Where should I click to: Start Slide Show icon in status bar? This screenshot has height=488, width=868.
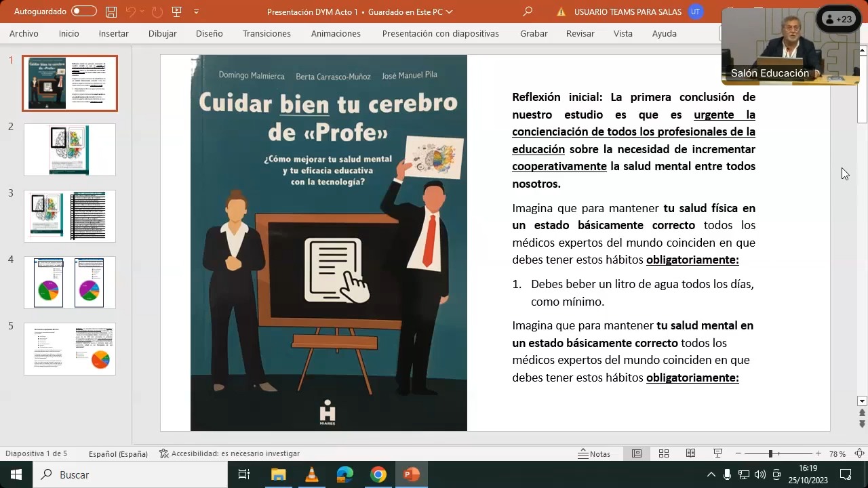[x=717, y=453]
